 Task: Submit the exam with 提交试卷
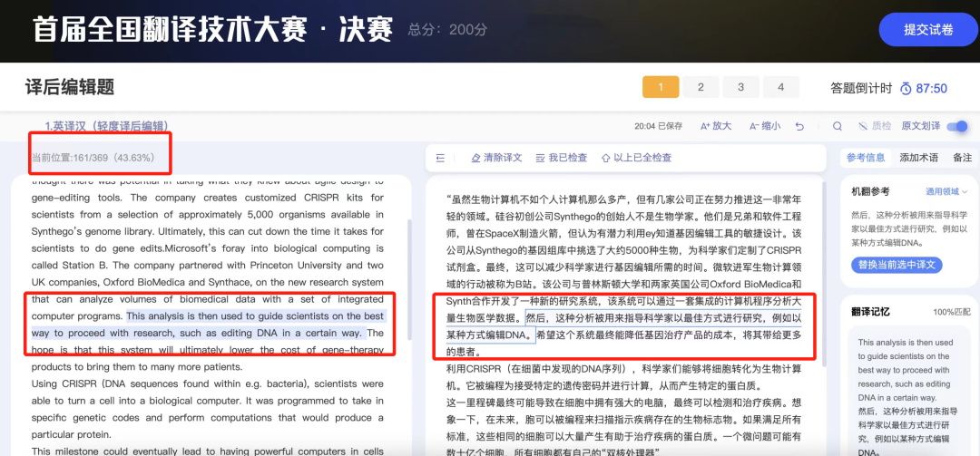point(927,30)
